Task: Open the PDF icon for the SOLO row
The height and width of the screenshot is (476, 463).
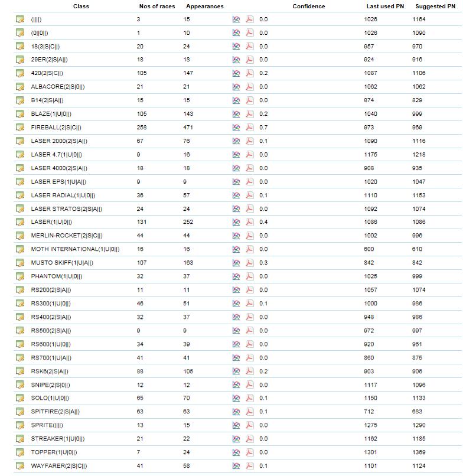Action: [x=250, y=398]
